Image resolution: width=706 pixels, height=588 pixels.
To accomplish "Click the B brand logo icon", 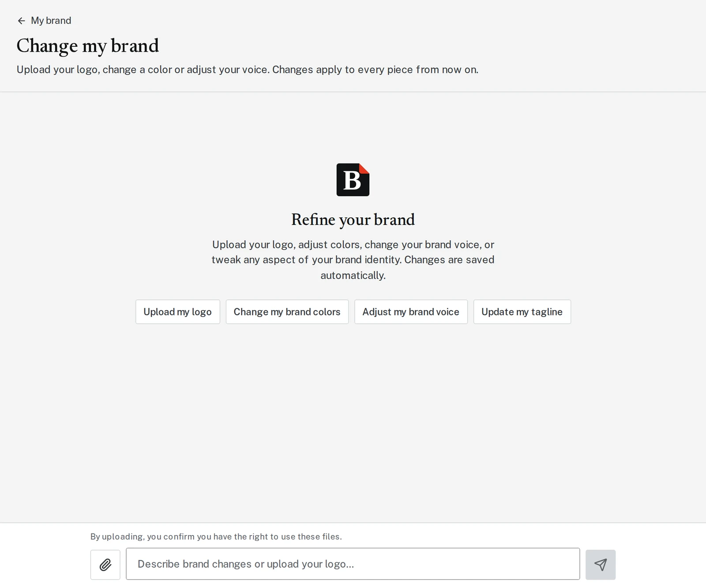I will 353,180.
